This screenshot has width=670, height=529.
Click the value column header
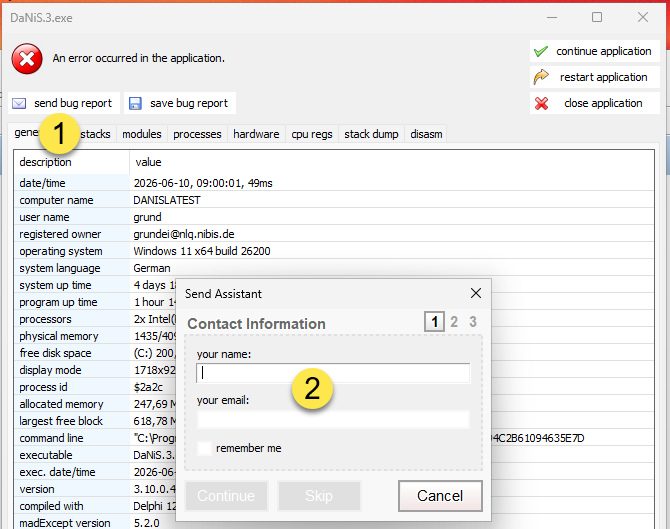(392, 162)
